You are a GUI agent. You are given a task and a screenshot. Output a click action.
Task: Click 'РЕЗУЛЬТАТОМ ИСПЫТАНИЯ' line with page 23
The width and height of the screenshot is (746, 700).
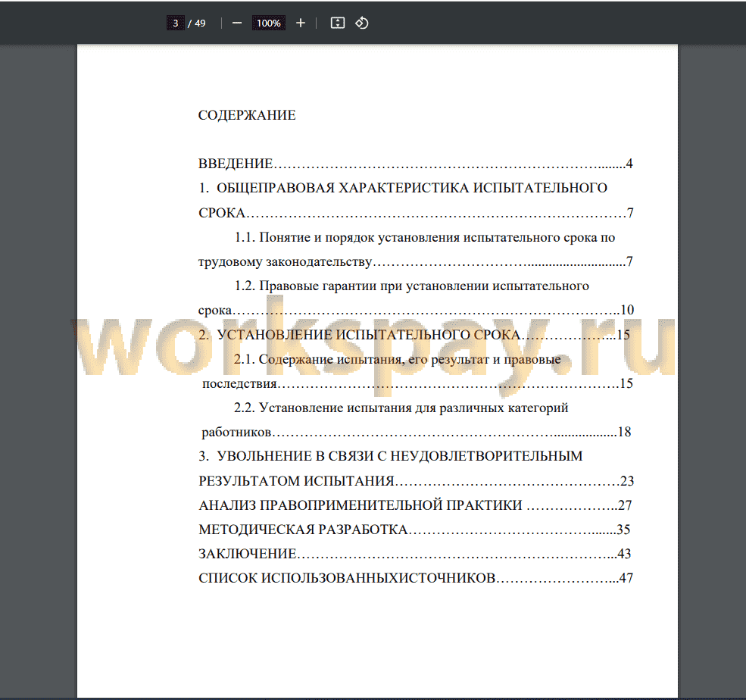click(416, 480)
